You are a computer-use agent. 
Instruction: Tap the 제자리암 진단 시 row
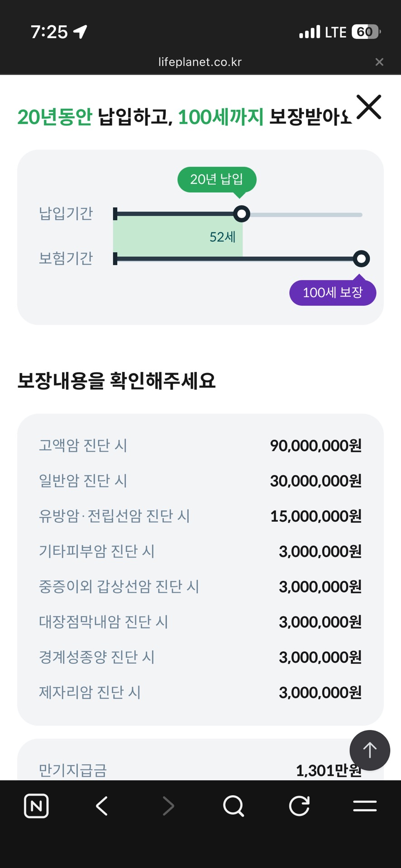(200, 692)
